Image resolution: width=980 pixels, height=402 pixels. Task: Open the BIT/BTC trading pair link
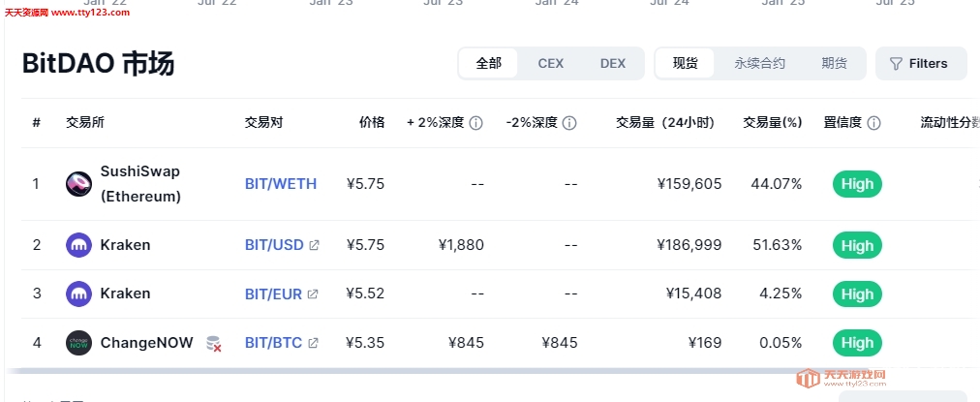pos(274,343)
